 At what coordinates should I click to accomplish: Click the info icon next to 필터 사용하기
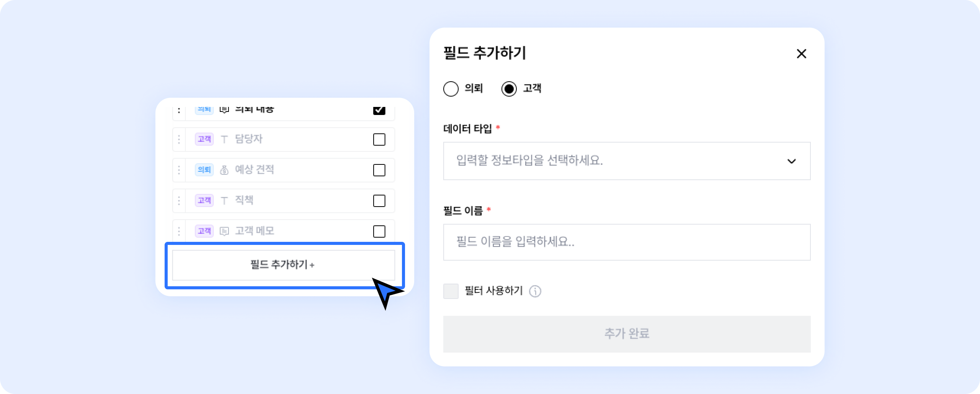(x=535, y=291)
